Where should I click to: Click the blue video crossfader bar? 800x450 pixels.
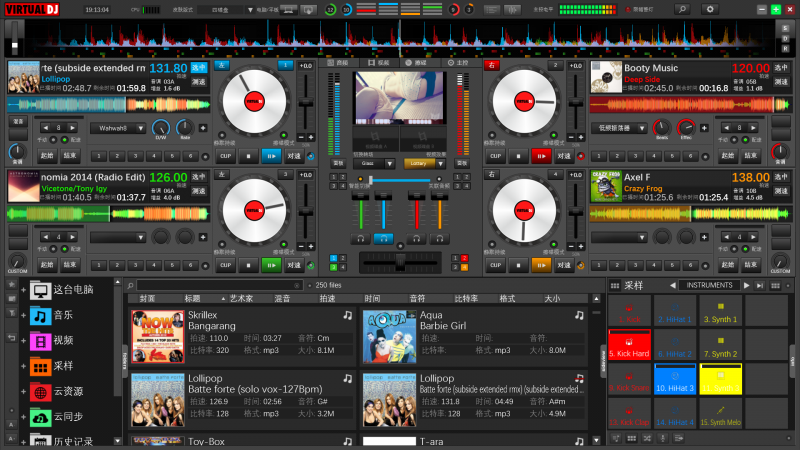click(399, 180)
